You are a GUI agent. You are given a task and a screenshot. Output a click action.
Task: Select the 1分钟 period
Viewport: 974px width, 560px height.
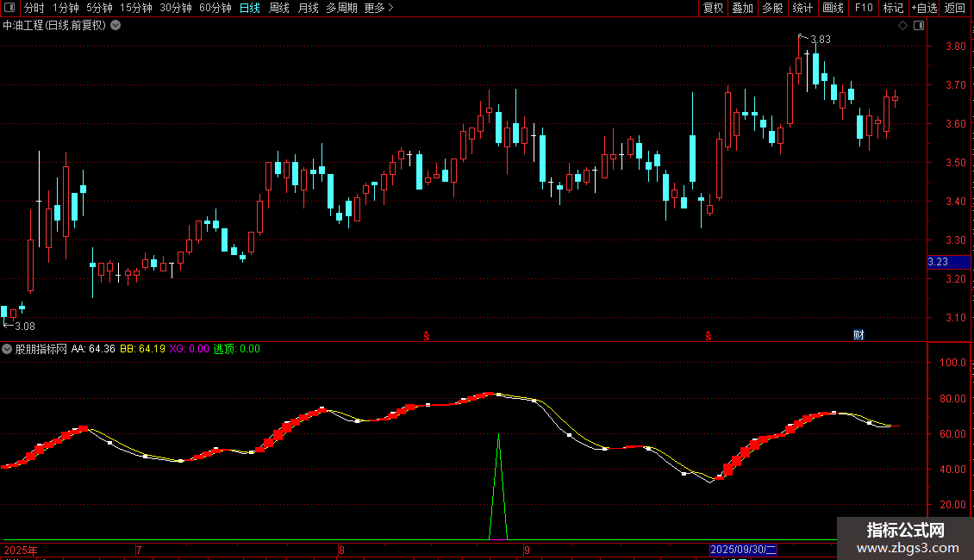(x=66, y=8)
